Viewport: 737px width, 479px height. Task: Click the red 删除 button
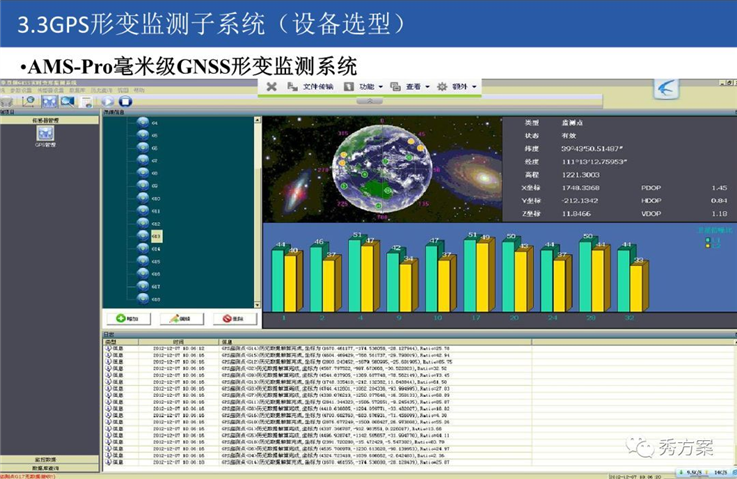coord(234,318)
